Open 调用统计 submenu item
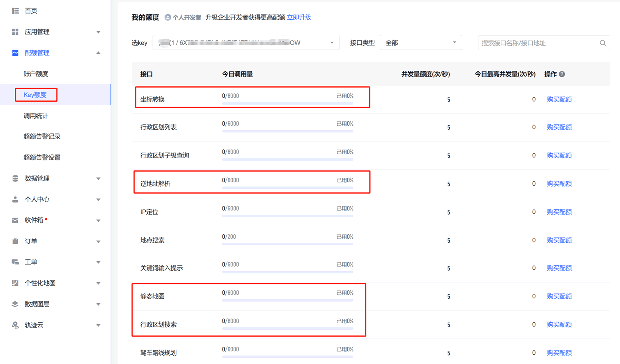The height and width of the screenshot is (364, 620). [x=36, y=116]
